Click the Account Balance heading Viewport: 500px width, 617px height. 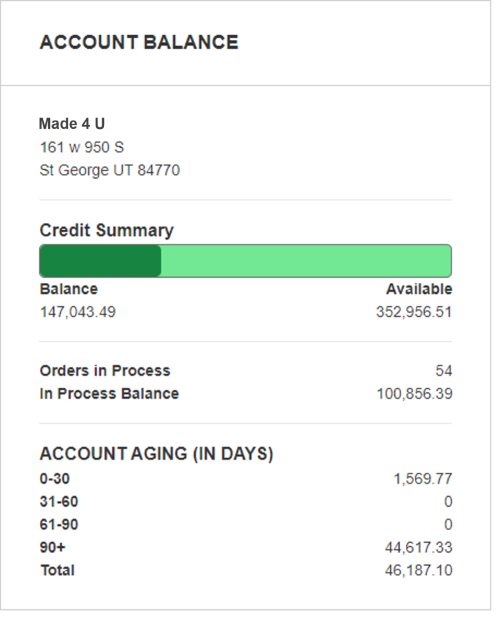[139, 42]
